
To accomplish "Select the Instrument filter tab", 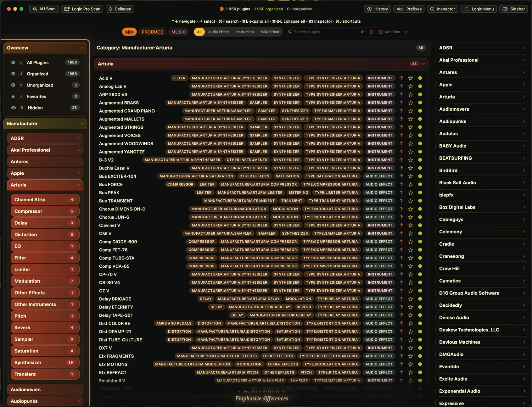I will [244, 32].
